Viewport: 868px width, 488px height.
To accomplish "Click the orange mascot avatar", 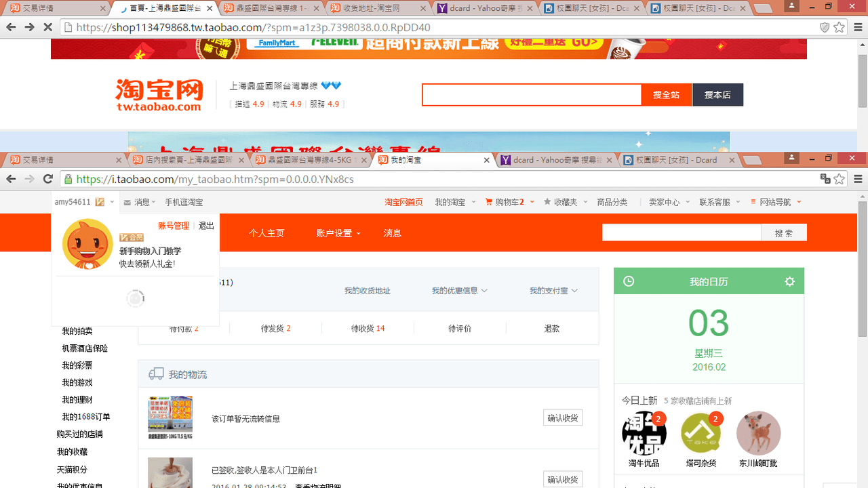I will [x=87, y=244].
